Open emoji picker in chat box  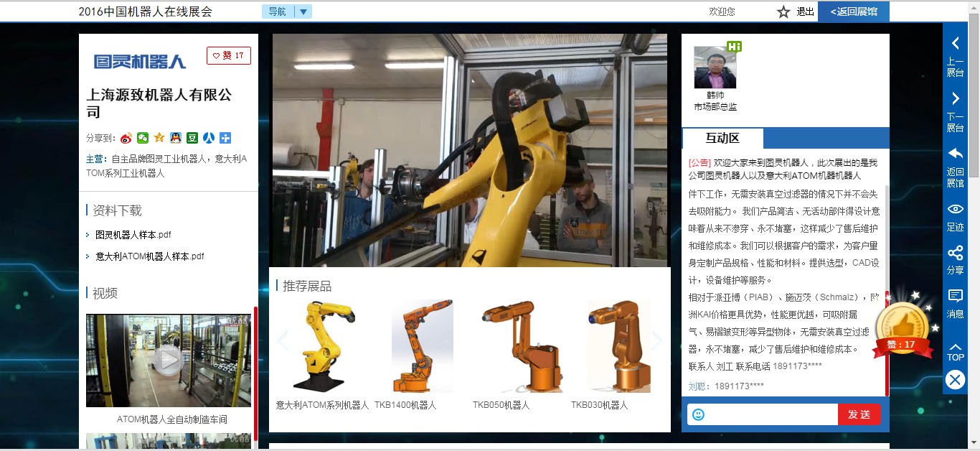point(698,414)
